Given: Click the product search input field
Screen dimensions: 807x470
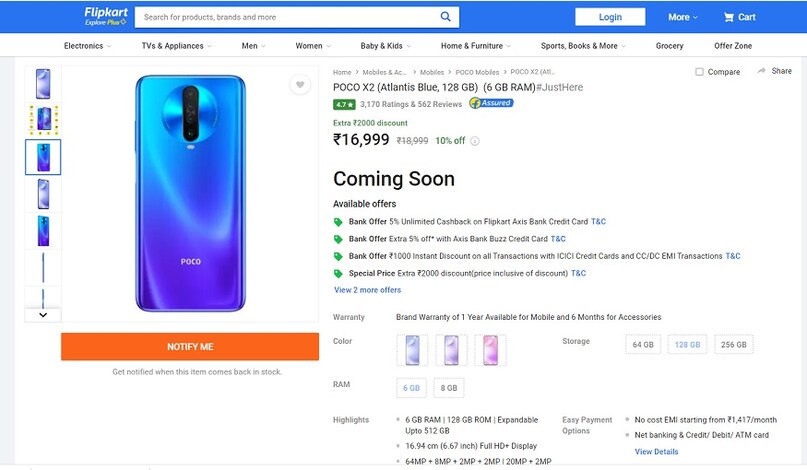Looking at the screenshot, I should (285, 17).
